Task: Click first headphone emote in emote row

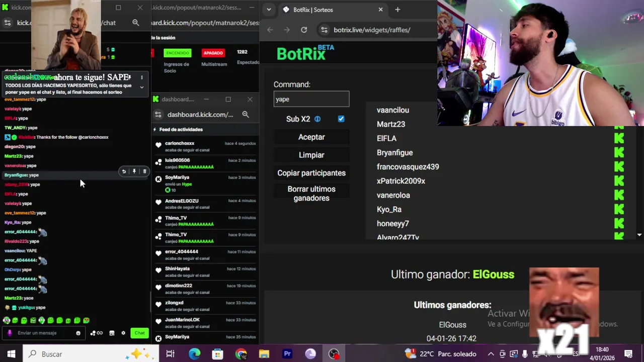Action: coord(7,320)
